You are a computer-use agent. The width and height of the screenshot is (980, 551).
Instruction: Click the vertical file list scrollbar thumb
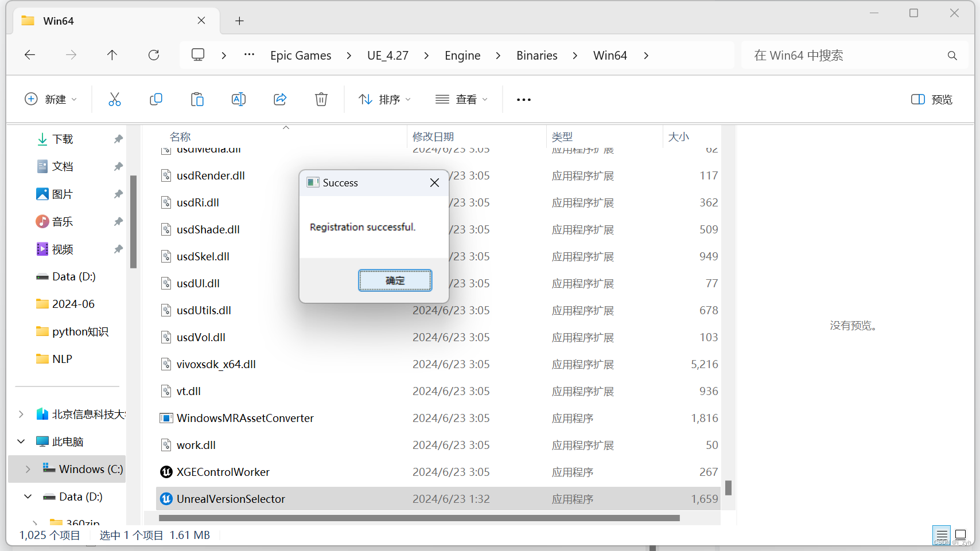click(728, 487)
